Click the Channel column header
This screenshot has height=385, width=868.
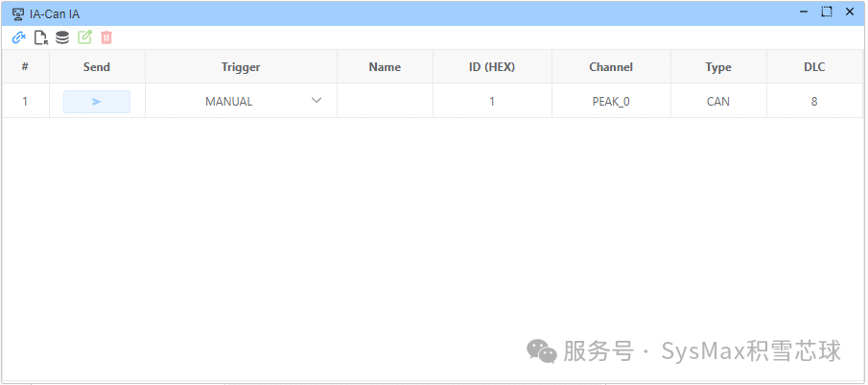coord(611,67)
